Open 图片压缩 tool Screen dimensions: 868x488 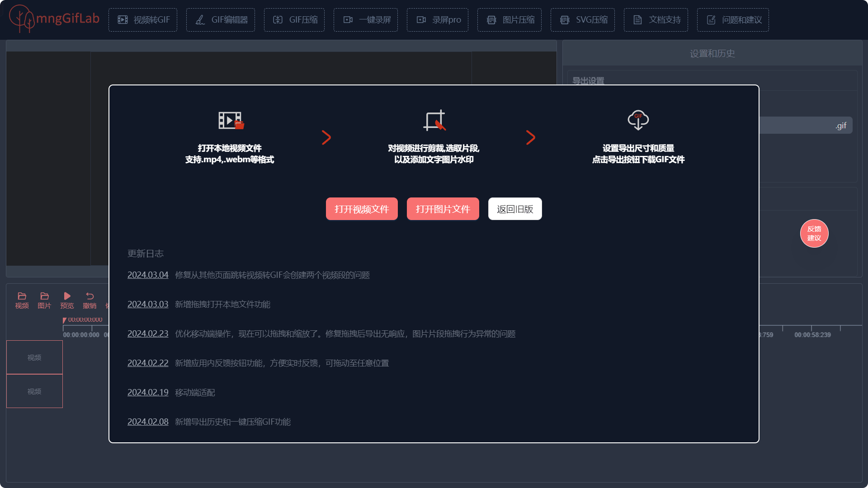[x=509, y=20]
